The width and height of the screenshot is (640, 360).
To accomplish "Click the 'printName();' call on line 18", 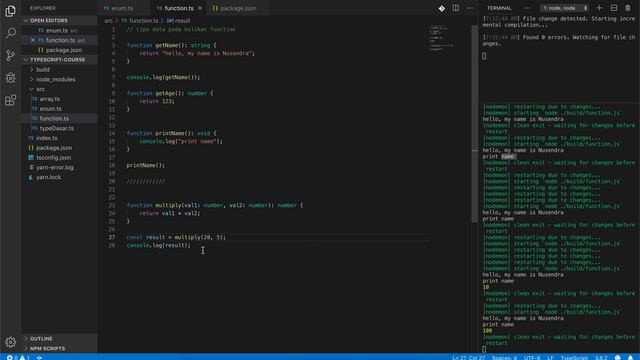I will point(146,165).
